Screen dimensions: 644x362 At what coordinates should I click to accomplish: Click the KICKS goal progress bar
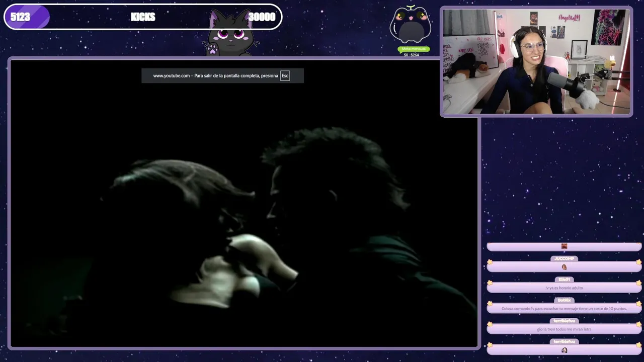[x=143, y=17]
